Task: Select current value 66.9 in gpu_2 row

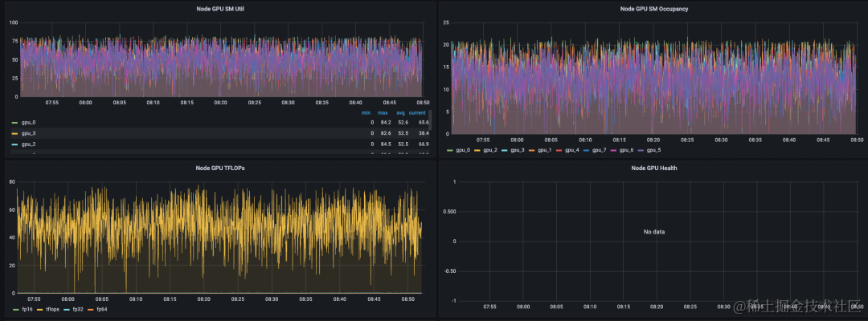Action: point(425,144)
